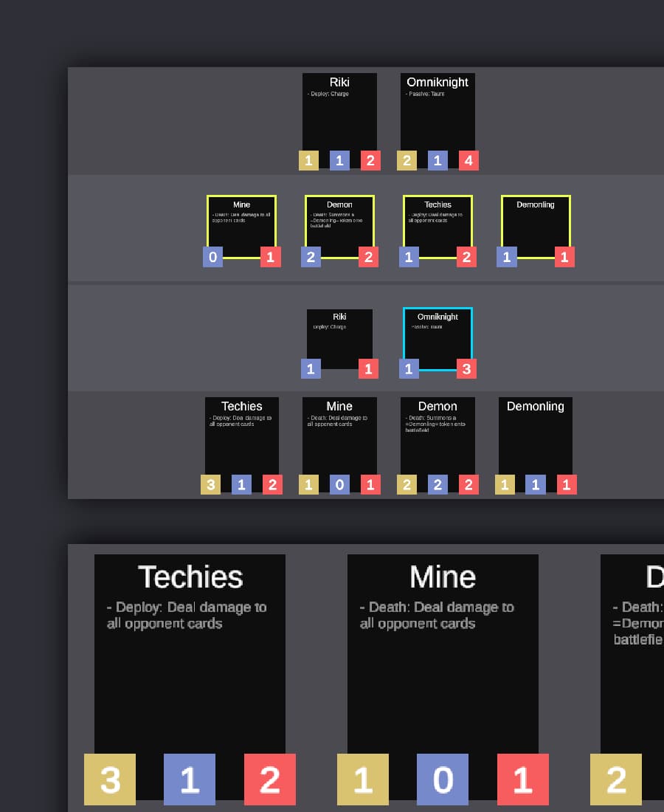Image resolution: width=664 pixels, height=812 pixels.
Task: Click large red 1 badge on enlarged Mine
Action: [522, 780]
